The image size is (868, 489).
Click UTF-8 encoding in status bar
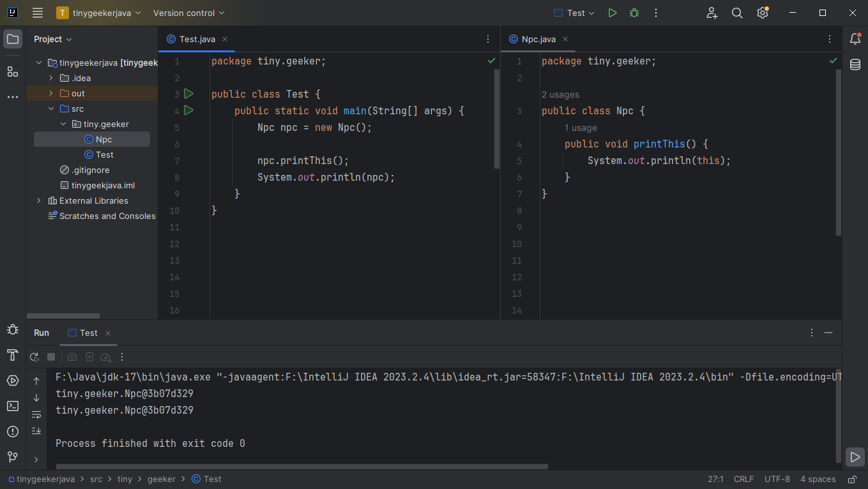(777, 479)
